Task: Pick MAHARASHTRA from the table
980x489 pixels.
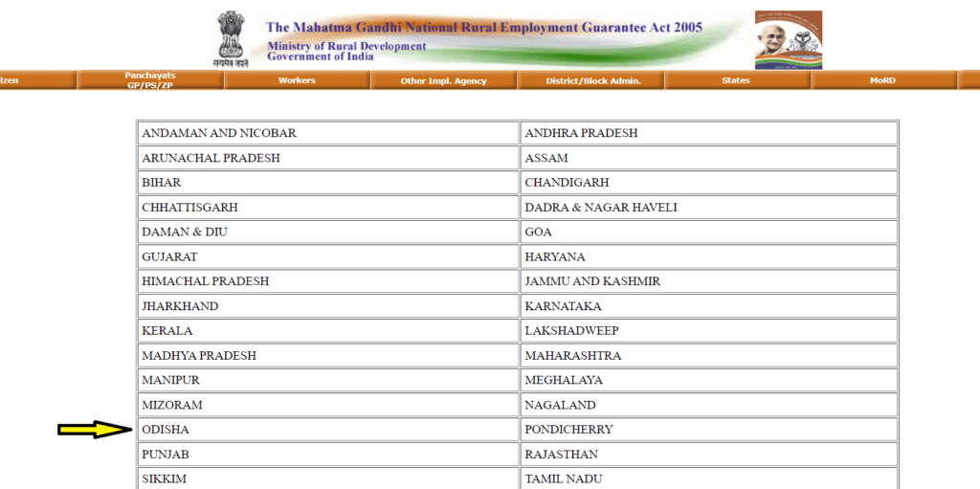Action: pyautogui.click(x=573, y=355)
